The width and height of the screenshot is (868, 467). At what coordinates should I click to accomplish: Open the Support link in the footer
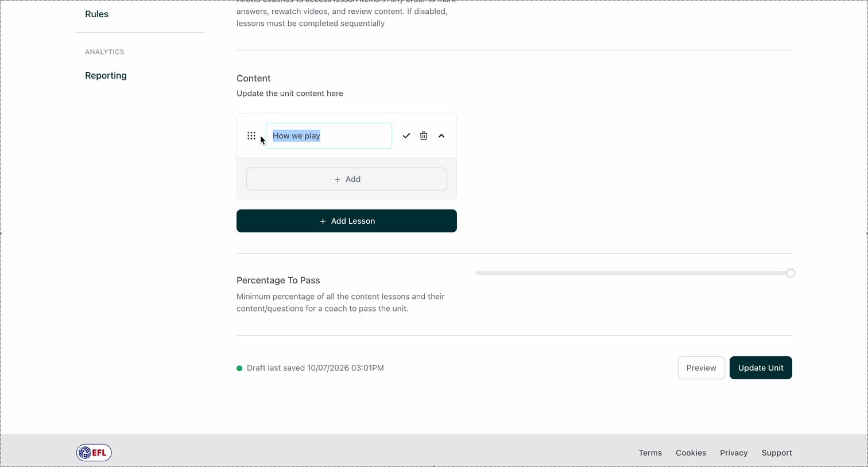click(x=777, y=453)
